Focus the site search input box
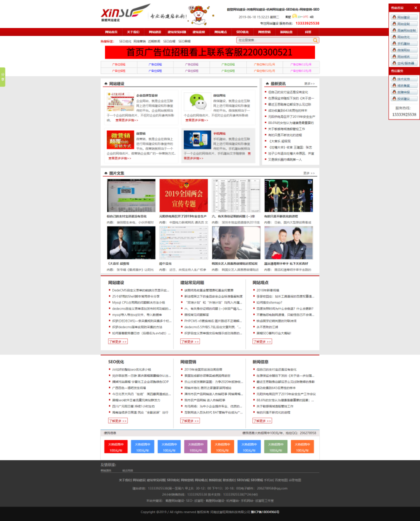420x521 pixels. coord(274,40)
